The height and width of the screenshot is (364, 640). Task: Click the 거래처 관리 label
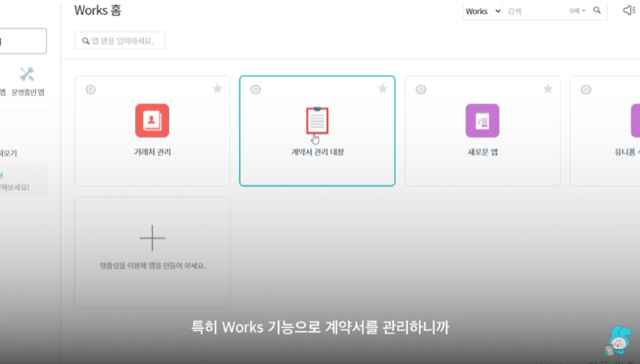point(152,152)
